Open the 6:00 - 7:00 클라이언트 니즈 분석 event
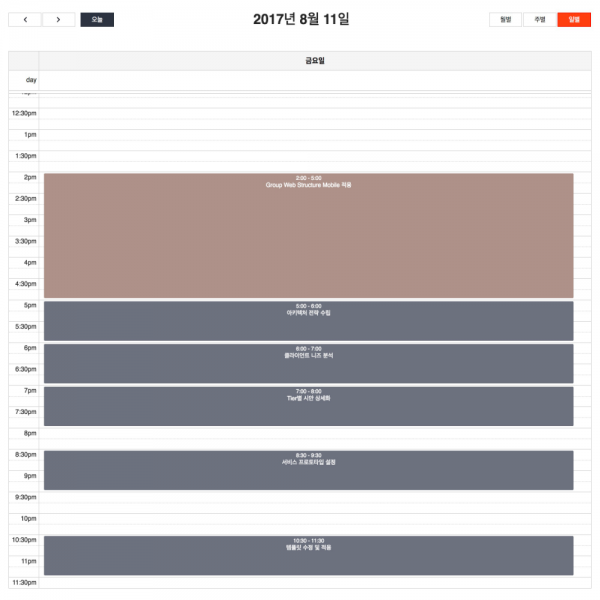The width and height of the screenshot is (600, 600). (x=308, y=363)
